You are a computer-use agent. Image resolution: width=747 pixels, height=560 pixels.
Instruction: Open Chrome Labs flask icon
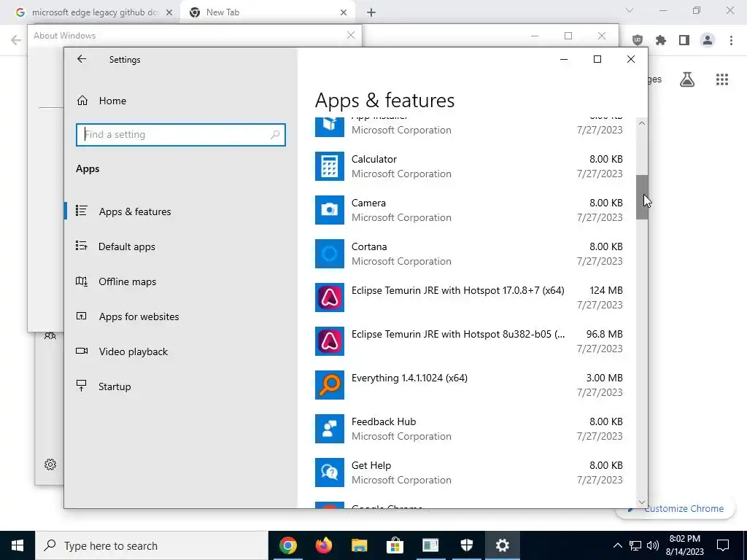tap(687, 79)
